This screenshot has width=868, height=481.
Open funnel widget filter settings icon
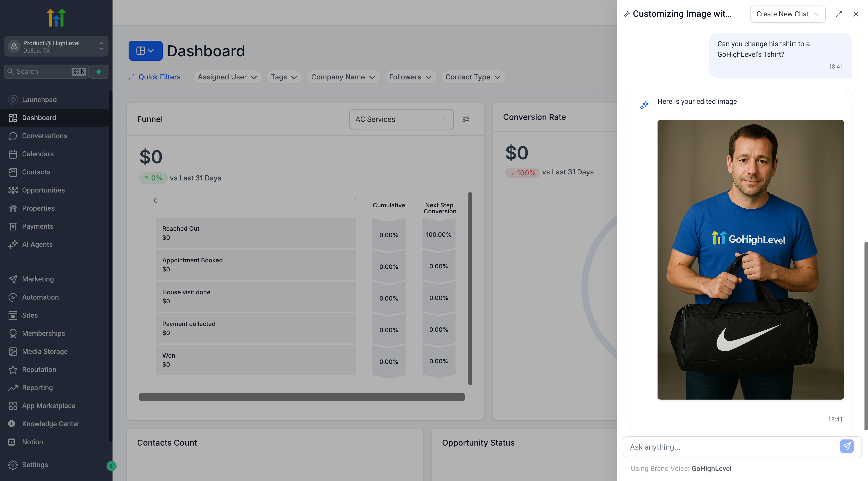(466, 119)
